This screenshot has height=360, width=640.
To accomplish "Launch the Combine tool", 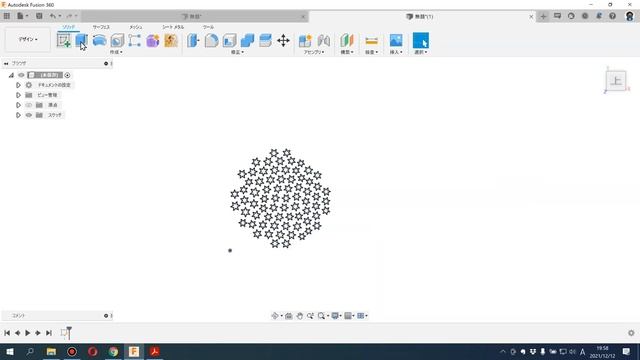I will click(247, 40).
